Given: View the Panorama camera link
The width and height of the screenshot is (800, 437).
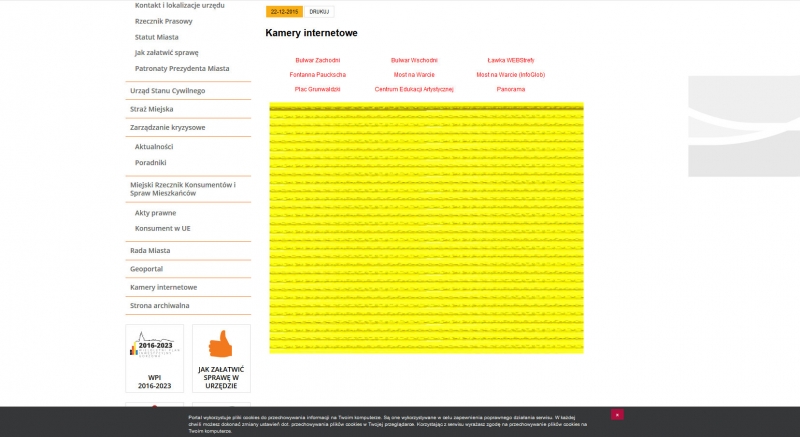Looking at the screenshot, I should point(510,89).
